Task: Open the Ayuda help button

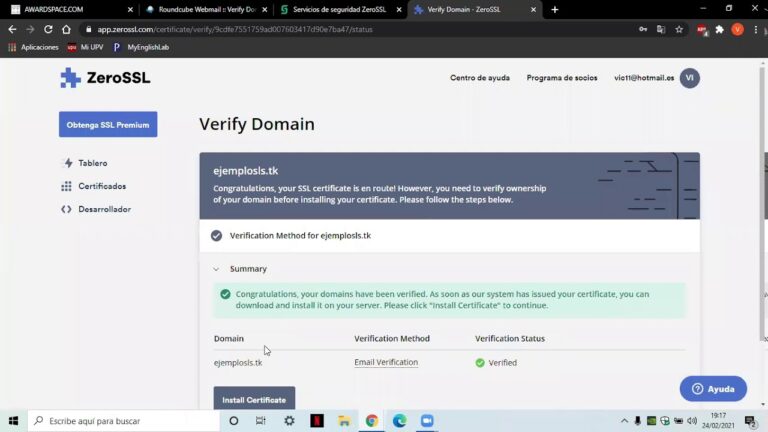Action: pos(713,389)
